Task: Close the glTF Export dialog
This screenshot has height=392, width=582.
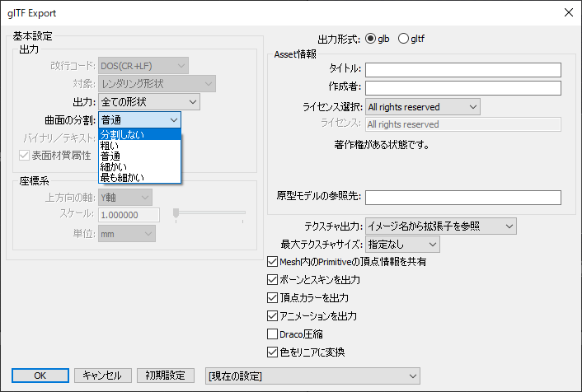Action: coord(568,12)
